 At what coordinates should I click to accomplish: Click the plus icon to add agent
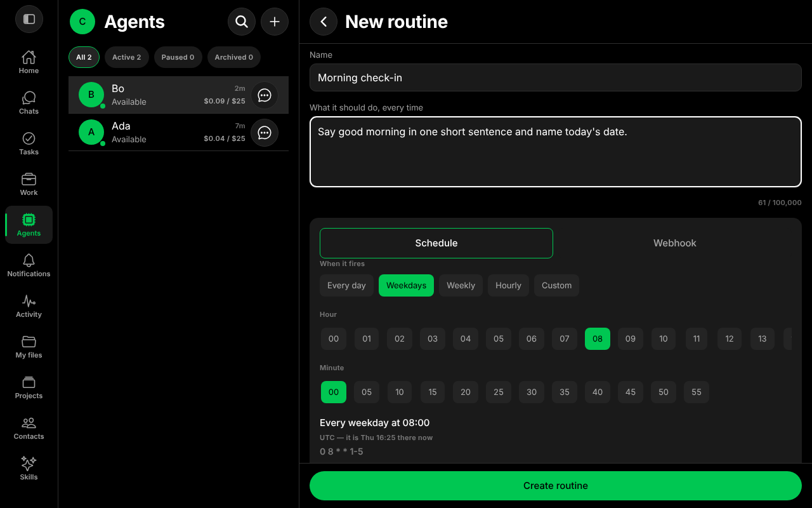tap(275, 22)
